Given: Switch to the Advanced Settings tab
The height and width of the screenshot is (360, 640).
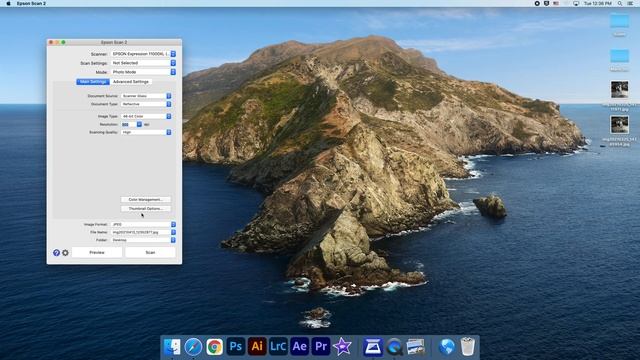Looking at the screenshot, I should (x=131, y=82).
